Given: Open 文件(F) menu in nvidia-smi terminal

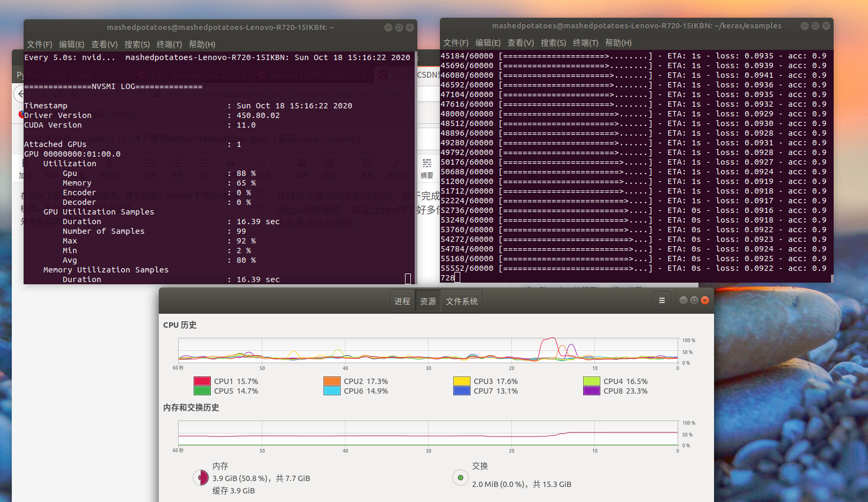Looking at the screenshot, I should [x=39, y=45].
